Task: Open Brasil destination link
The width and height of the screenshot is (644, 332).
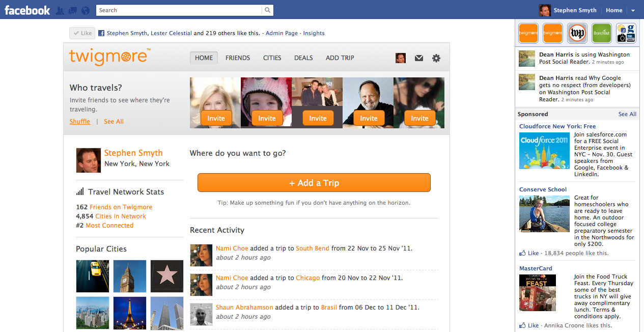Action: (329, 308)
